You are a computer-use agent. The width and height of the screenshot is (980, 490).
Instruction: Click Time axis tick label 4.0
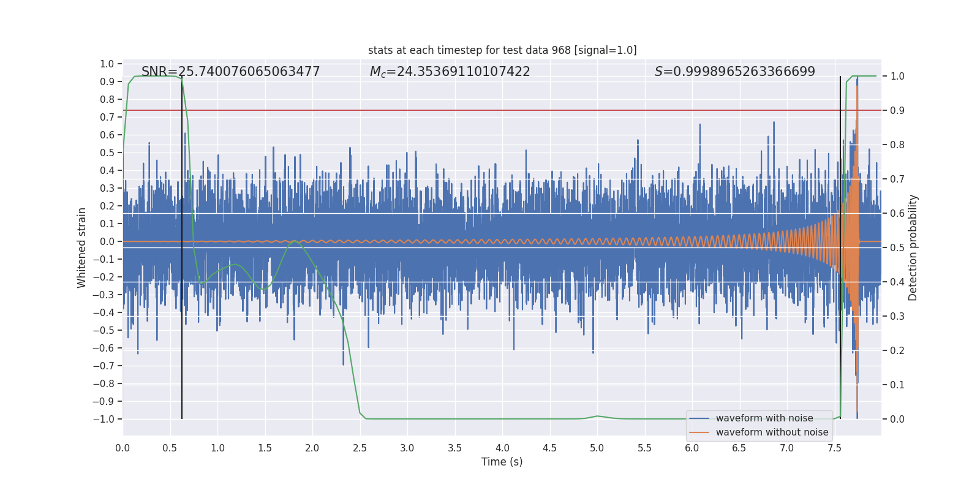click(502, 448)
